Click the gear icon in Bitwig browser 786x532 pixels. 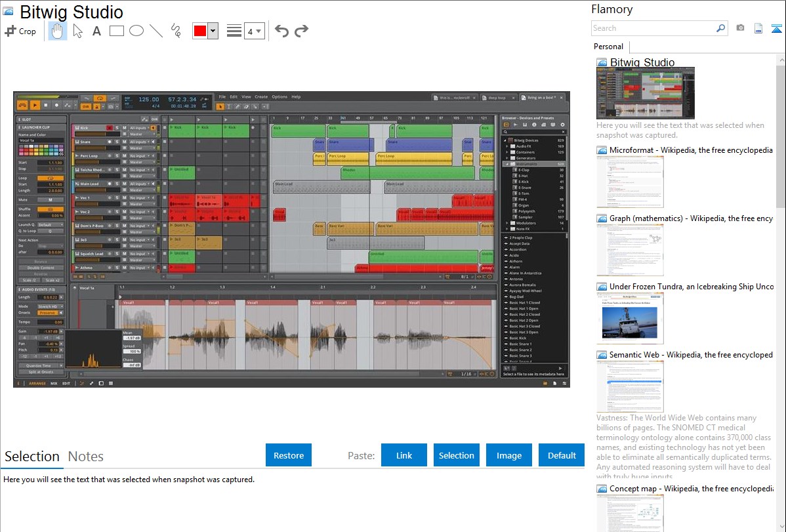click(x=562, y=125)
